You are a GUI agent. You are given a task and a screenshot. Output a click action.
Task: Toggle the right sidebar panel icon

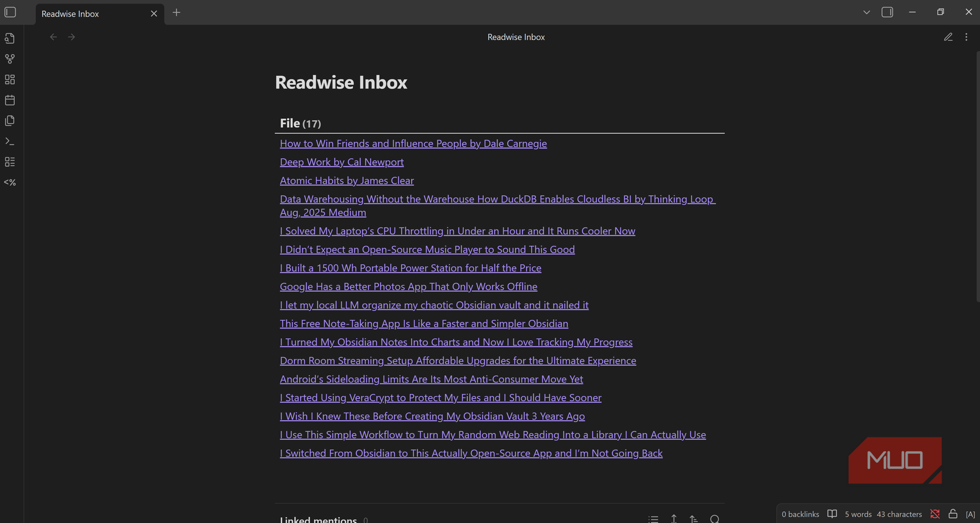(887, 12)
